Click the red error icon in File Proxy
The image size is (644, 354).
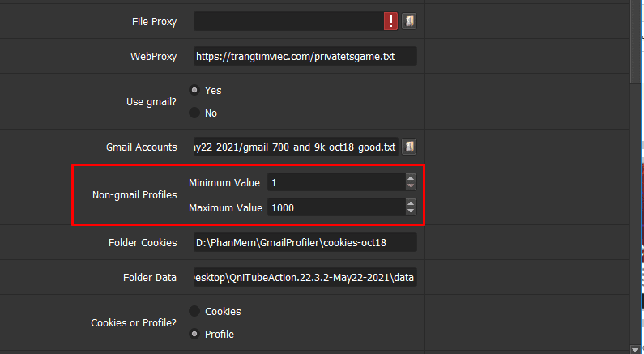(x=391, y=21)
